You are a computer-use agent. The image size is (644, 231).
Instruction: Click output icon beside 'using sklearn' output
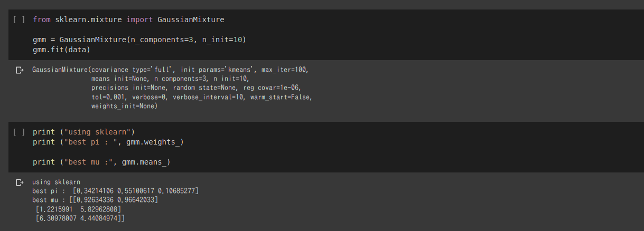click(20, 182)
